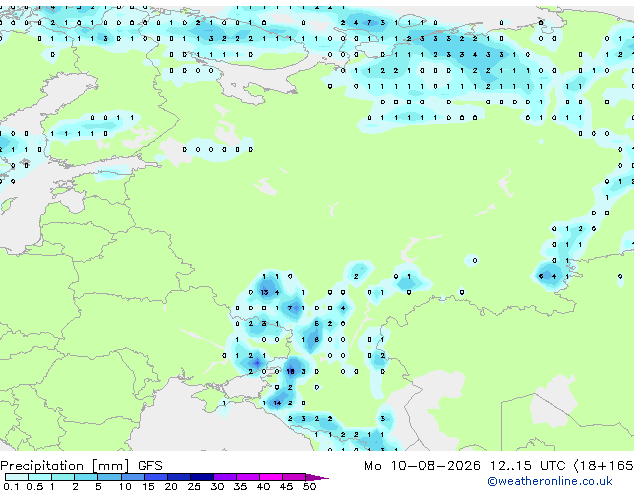Click the 'Precipitation [mm]' title label
The height and width of the screenshot is (490, 634).
(65, 466)
